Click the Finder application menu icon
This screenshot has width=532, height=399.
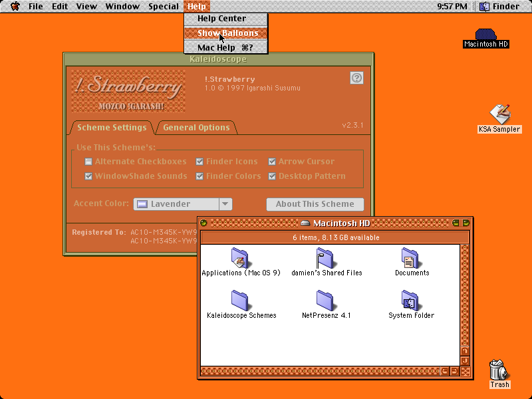click(484, 6)
